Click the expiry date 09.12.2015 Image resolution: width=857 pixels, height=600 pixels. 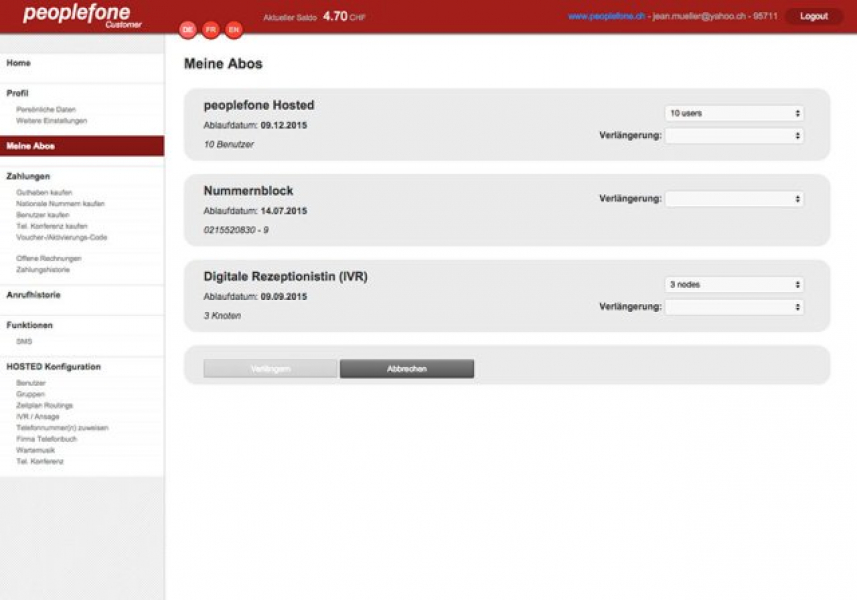pyautogui.click(x=284, y=125)
